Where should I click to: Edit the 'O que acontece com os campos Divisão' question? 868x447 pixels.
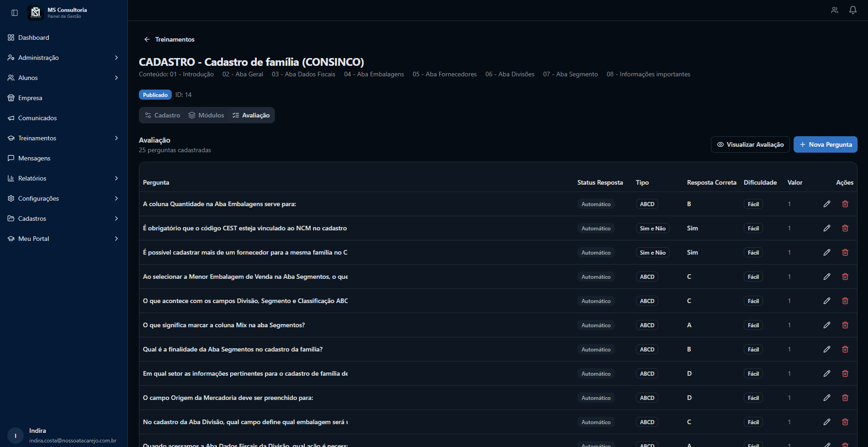click(827, 301)
